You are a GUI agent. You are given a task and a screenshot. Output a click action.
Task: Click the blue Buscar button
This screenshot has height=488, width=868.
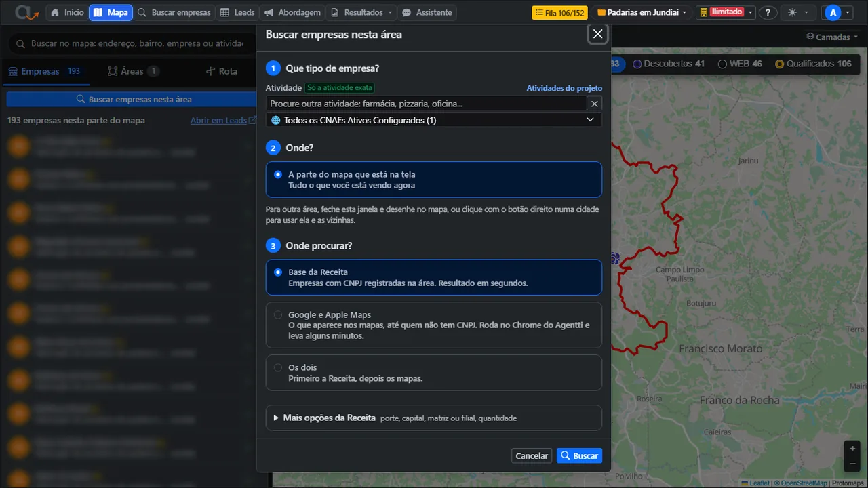(x=579, y=455)
